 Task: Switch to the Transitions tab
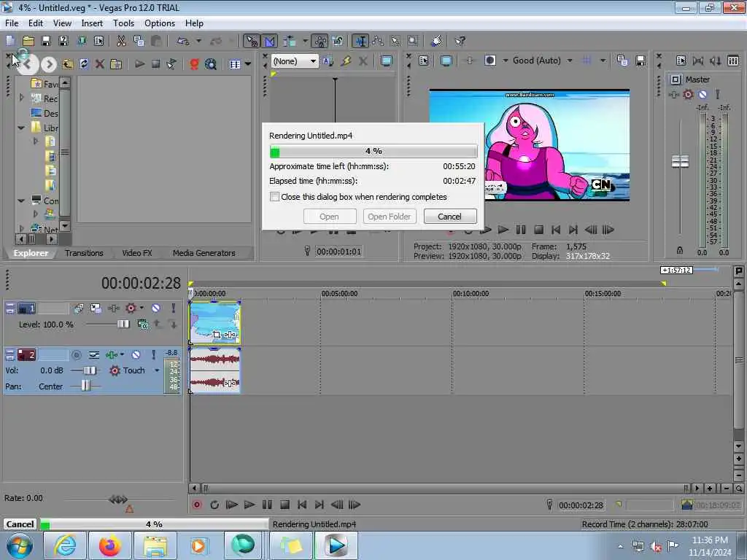tap(84, 253)
